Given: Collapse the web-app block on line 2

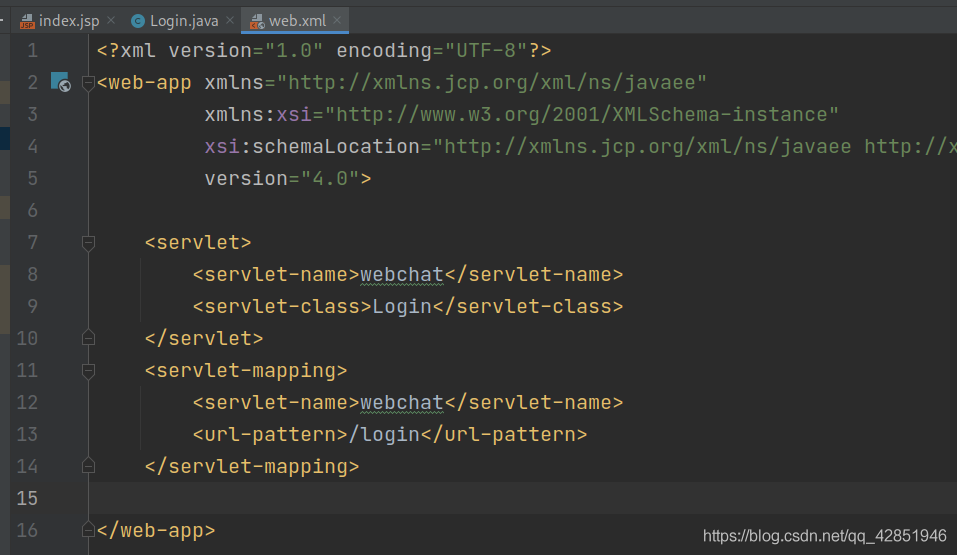Looking at the screenshot, I should (x=88, y=82).
